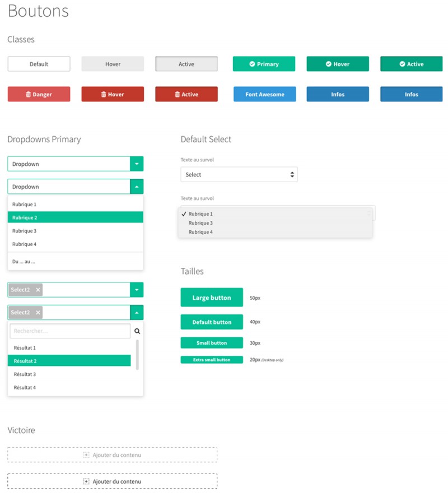
Task: Click the magnifier icon beside the Rechercher field
Action: 137,331
